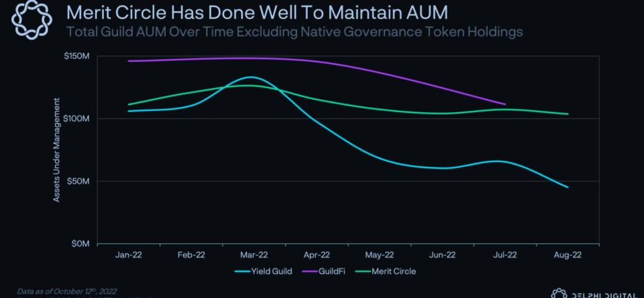
Task: Click the $0M y-axis label
Action: (x=82, y=244)
